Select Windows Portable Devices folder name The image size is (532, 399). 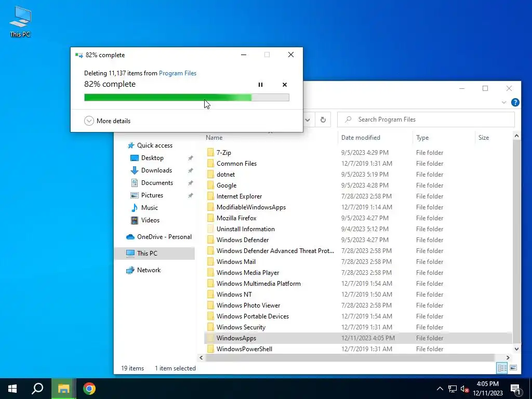pyautogui.click(x=253, y=316)
